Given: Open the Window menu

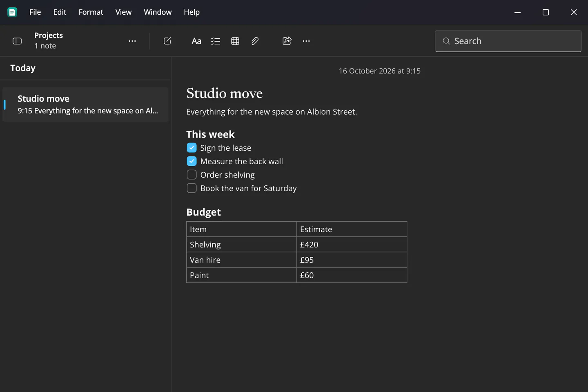Looking at the screenshot, I should [158, 12].
